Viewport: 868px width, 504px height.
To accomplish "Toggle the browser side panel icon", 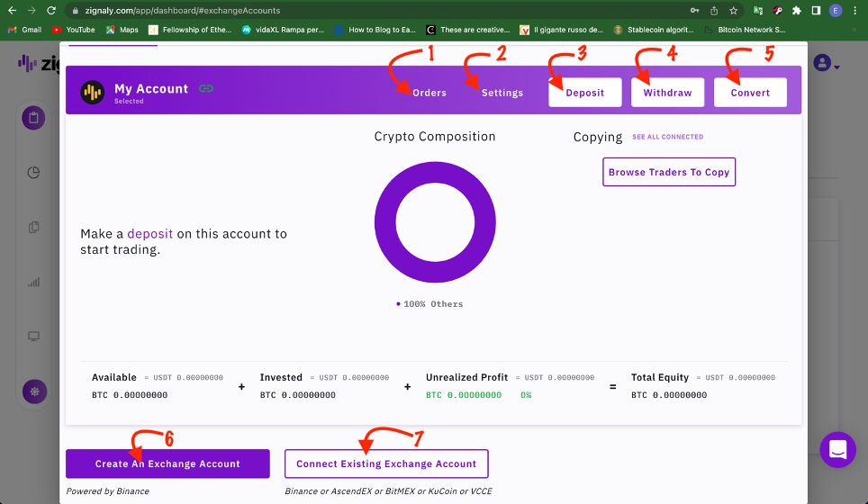I will coord(816,11).
